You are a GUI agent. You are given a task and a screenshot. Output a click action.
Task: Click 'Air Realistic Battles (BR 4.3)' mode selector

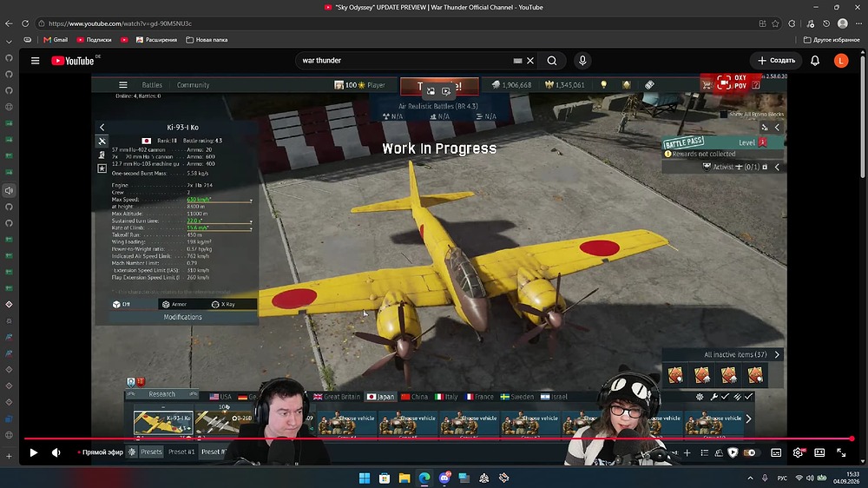tap(438, 106)
